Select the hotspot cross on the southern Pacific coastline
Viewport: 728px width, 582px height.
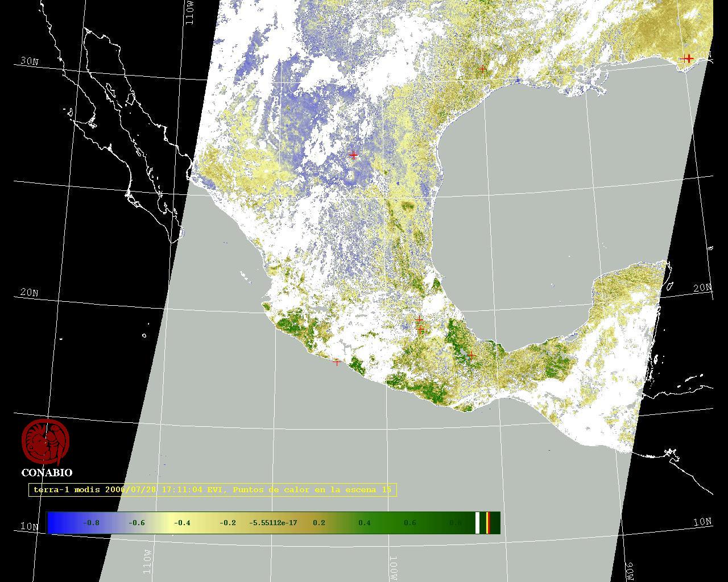[x=337, y=361]
